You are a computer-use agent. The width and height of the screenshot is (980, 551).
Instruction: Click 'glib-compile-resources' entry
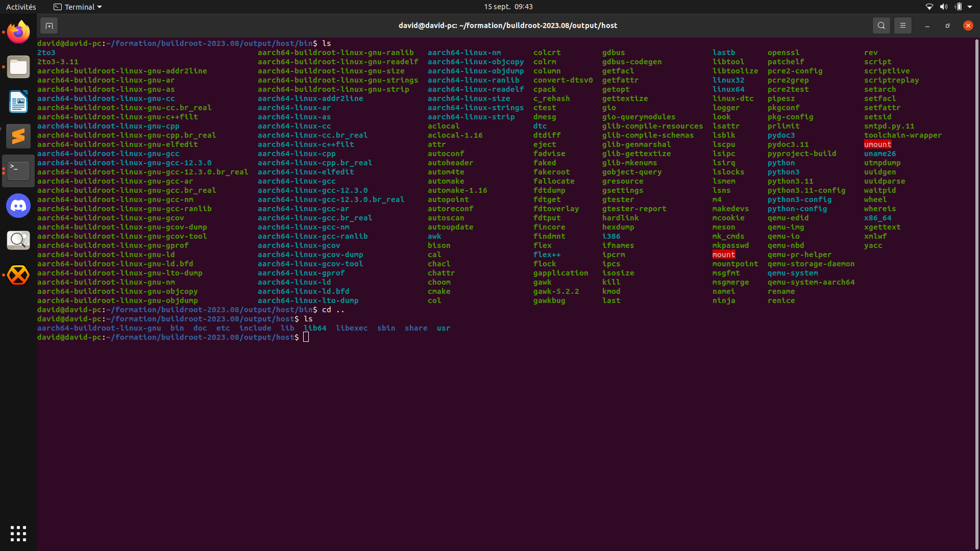click(652, 126)
